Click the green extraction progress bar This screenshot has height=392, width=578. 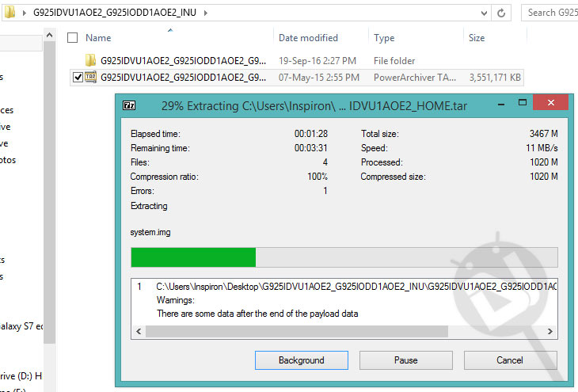344,257
